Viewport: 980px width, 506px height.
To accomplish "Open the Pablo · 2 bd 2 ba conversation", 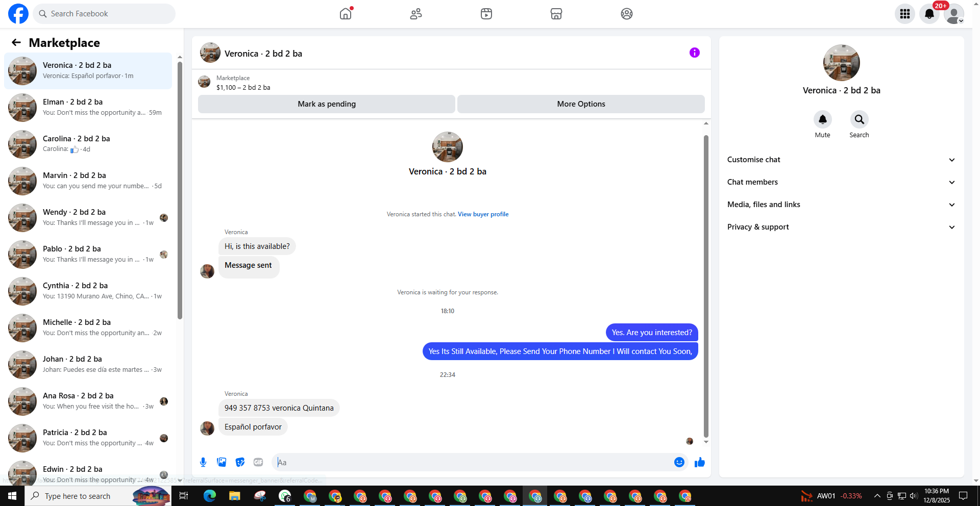I will pos(88,254).
